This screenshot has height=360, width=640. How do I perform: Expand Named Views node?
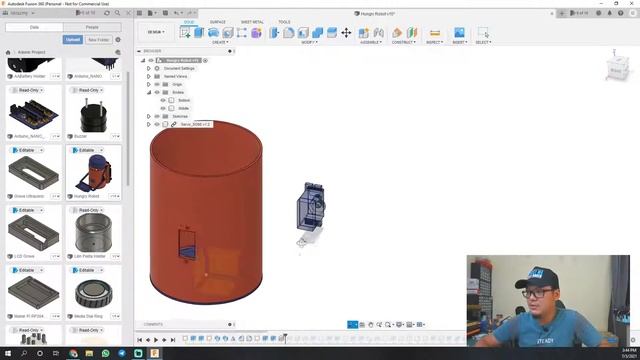(x=149, y=76)
